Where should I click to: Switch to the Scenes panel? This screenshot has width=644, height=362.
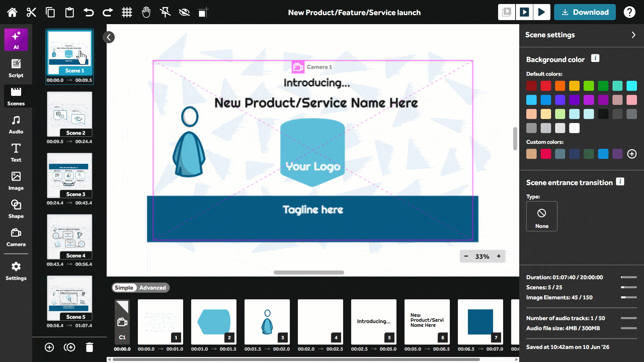pyautogui.click(x=16, y=97)
